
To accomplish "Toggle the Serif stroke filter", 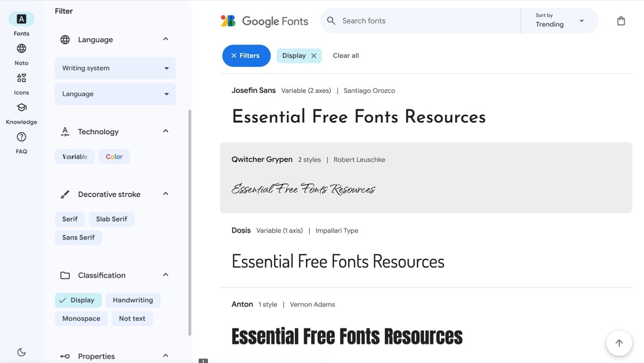I will coord(70,219).
